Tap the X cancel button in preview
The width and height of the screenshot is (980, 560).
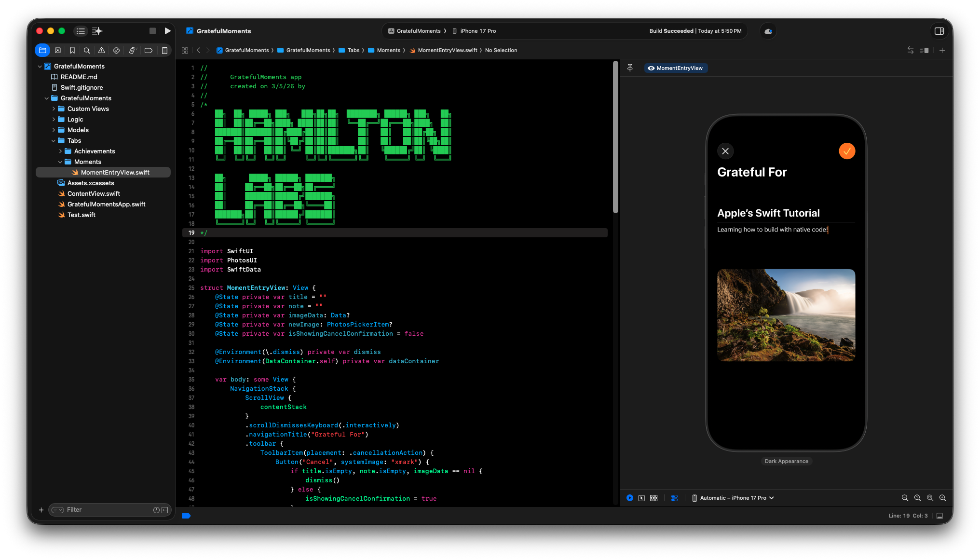point(725,151)
